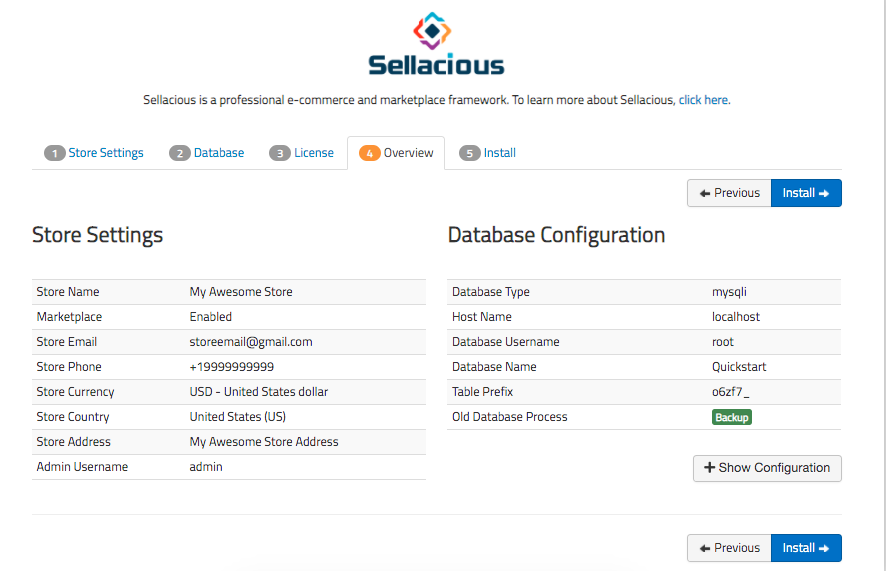Click the database username 'root'
The image size is (886, 571).
(723, 342)
